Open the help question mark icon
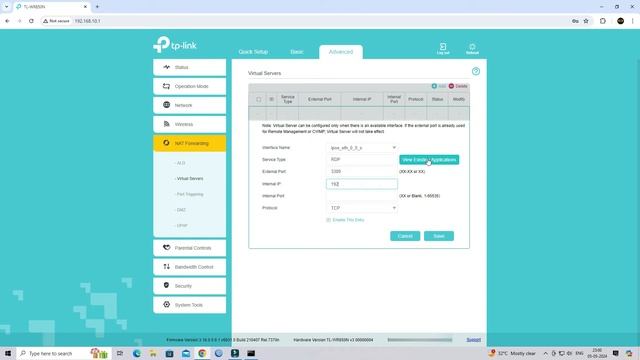 [476, 71]
